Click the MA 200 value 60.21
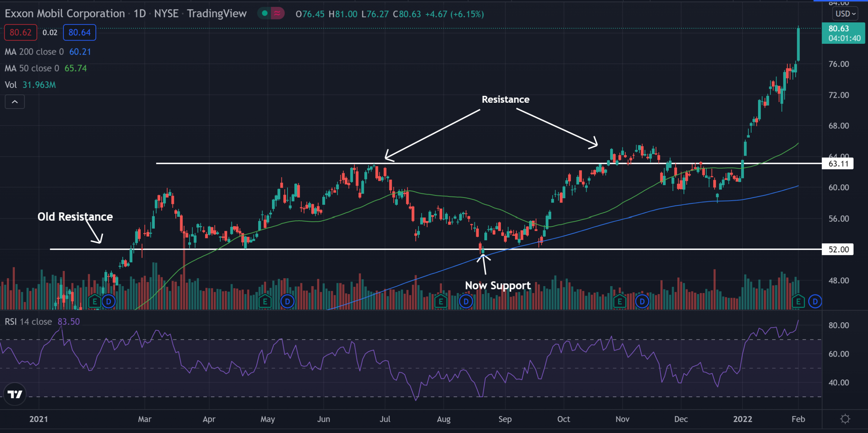 tap(80, 52)
